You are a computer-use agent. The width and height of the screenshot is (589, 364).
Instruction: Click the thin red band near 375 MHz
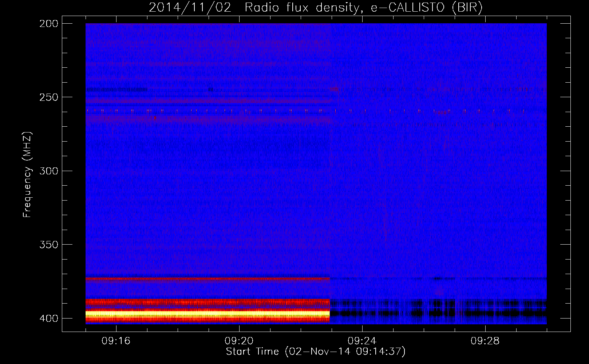coord(207,278)
